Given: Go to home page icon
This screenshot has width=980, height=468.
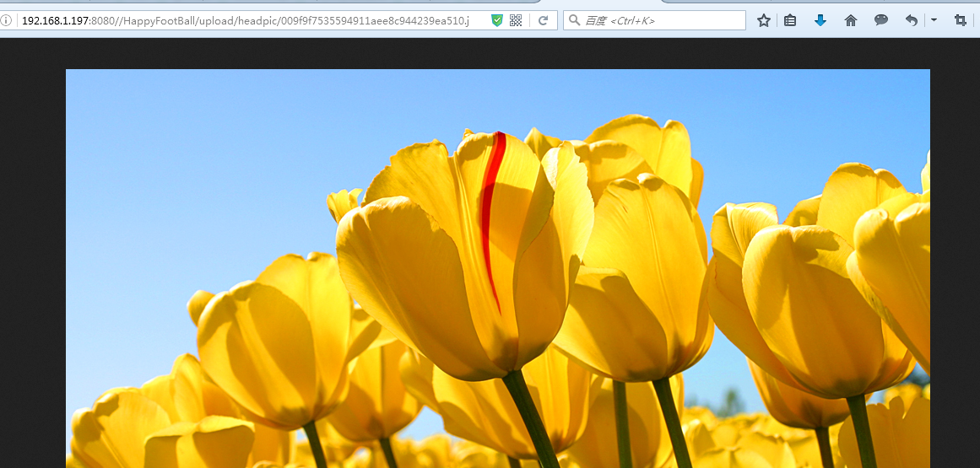Looking at the screenshot, I should coord(851,20).
